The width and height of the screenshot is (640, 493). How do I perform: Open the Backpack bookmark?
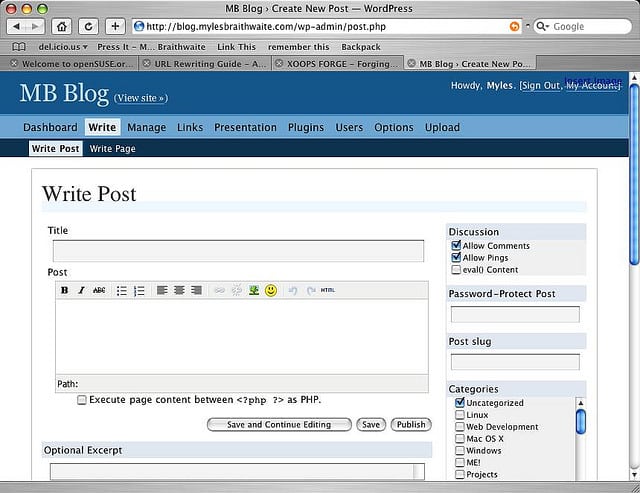pyautogui.click(x=361, y=47)
